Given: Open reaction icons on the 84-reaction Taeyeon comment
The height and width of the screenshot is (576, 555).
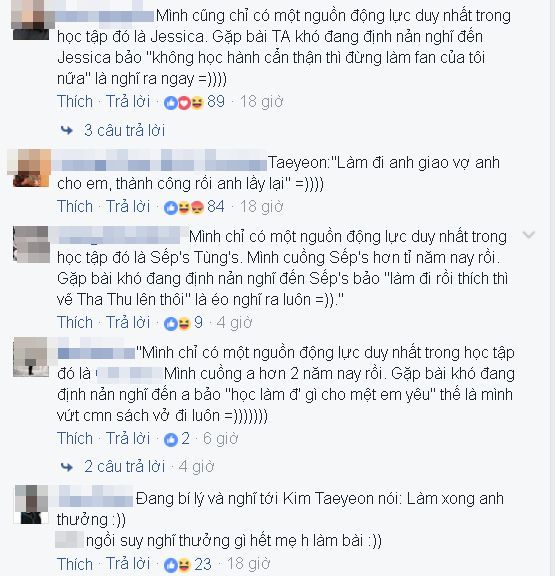Looking at the screenshot, I should tap(184, 208).
